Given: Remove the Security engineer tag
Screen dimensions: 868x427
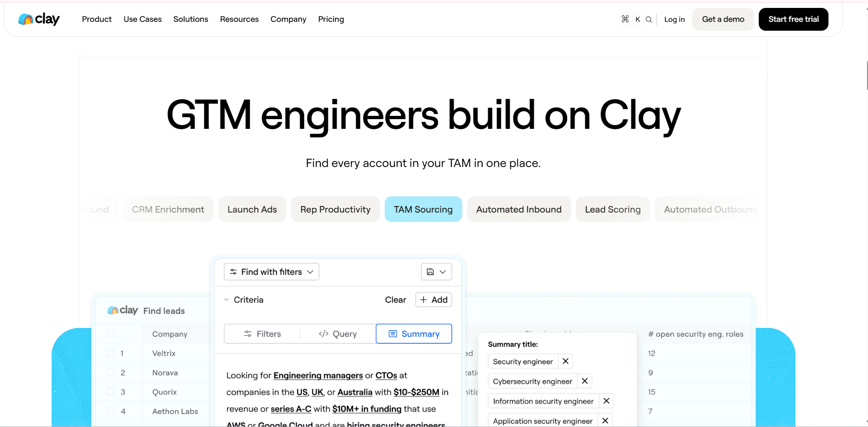Looking at the screenshot, I should [565, 361].
